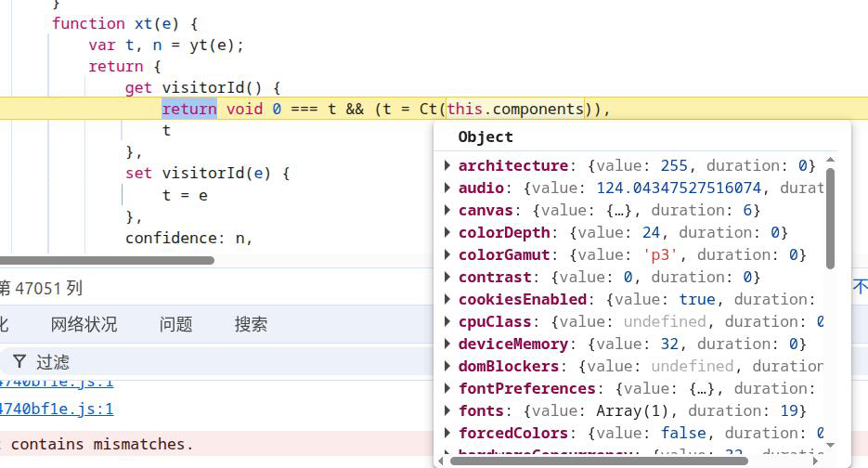
Task: Expand the fontPreferences property
Action: point(447,388)
